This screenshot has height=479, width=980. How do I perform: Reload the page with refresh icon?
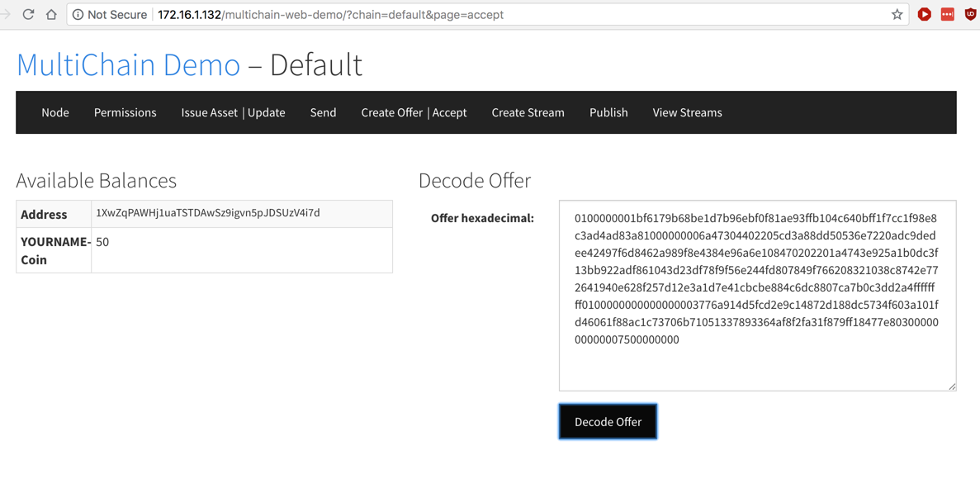coord(28,14)
